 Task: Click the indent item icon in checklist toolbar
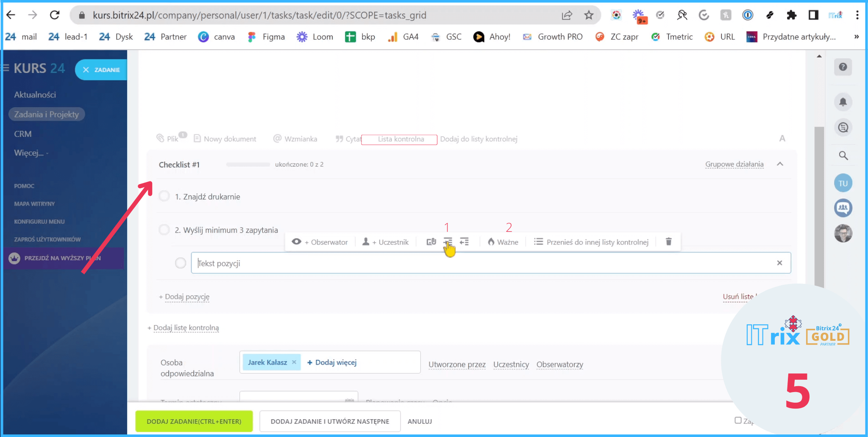click(x=448, y=242)
